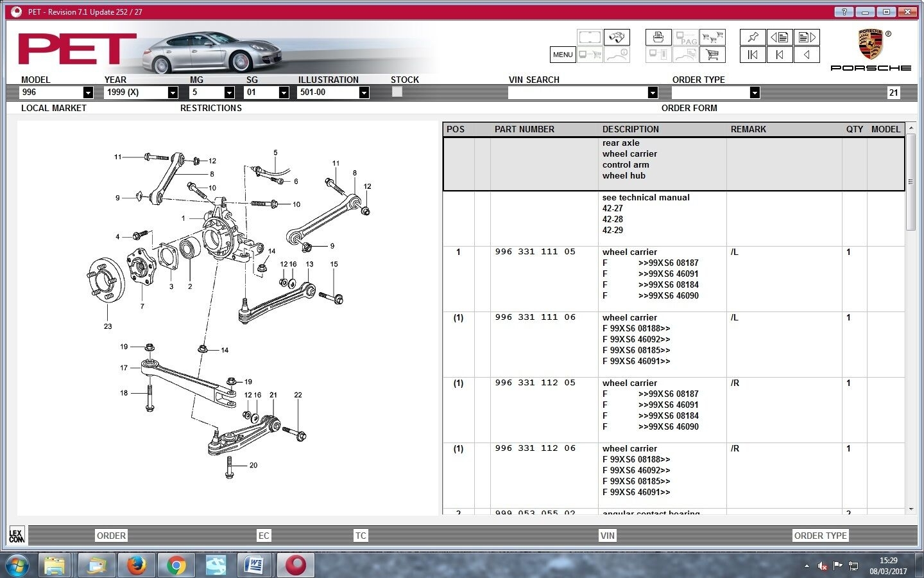The width and height of the screenshot is (924, 578).
Task: Click item 23 in the exploded diagram
Action: pos(108,326)
